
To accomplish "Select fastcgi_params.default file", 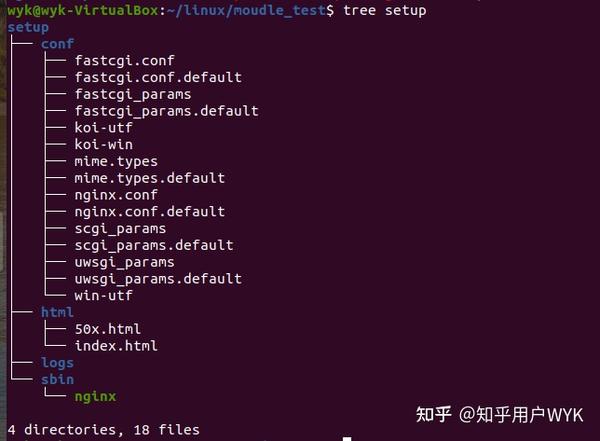I will [166, 111].
